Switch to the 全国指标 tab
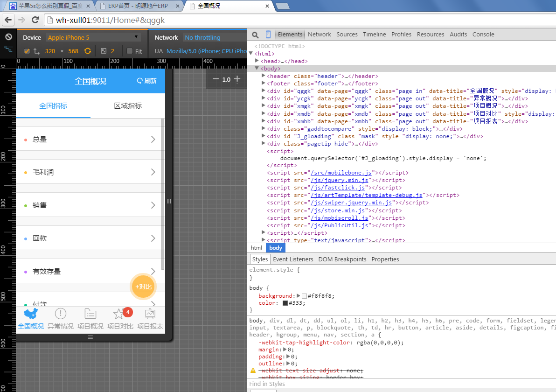Image resolution: width=556 pixels, height=392 pixels. point(53,106)
